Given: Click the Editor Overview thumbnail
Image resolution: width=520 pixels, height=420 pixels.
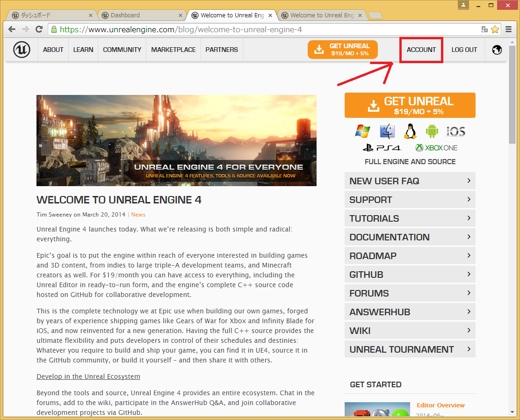Looking at the screenshot, I should tap(377, 409).
